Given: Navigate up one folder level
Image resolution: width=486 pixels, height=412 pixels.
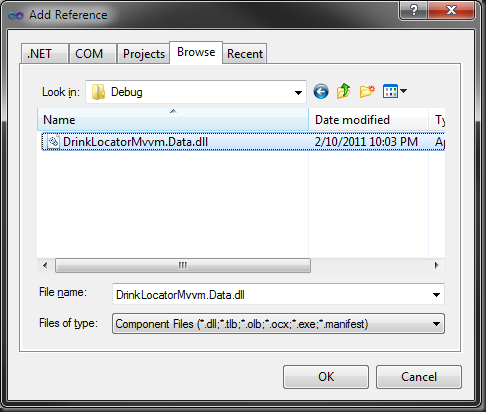Looking at the screenshot, I should 343,91.
